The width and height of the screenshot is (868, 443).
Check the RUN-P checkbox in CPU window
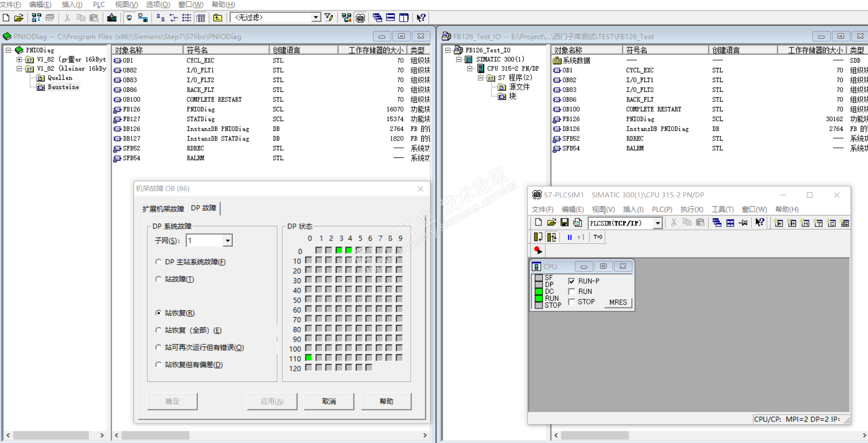571,281
